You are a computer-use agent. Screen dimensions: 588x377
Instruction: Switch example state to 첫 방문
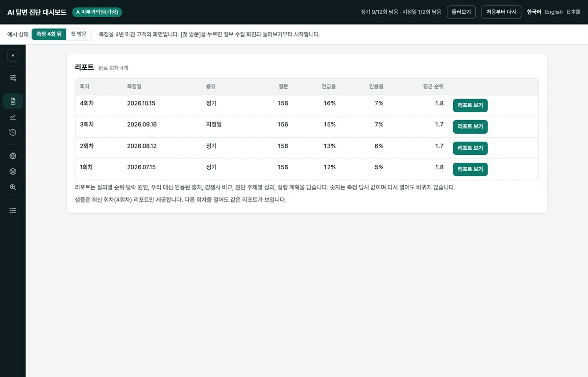pyautogui.click(x=78, y=34)
